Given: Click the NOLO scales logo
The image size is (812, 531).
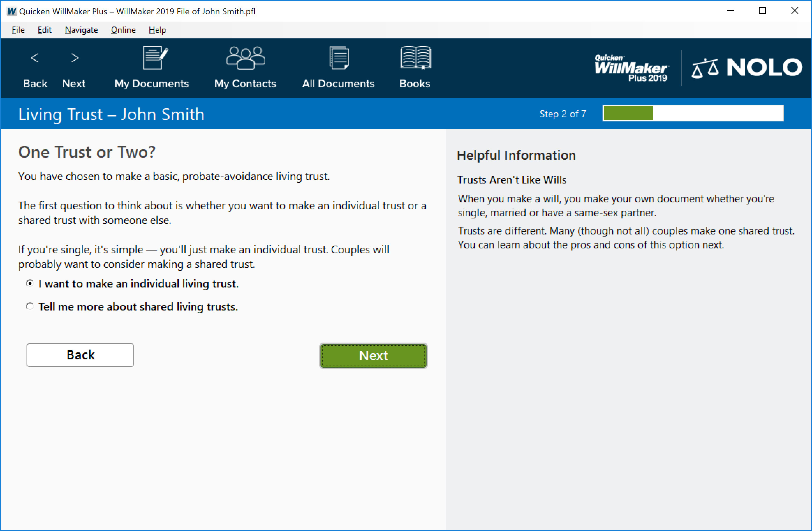Looking at the screenshot, I should coord(747,68).
